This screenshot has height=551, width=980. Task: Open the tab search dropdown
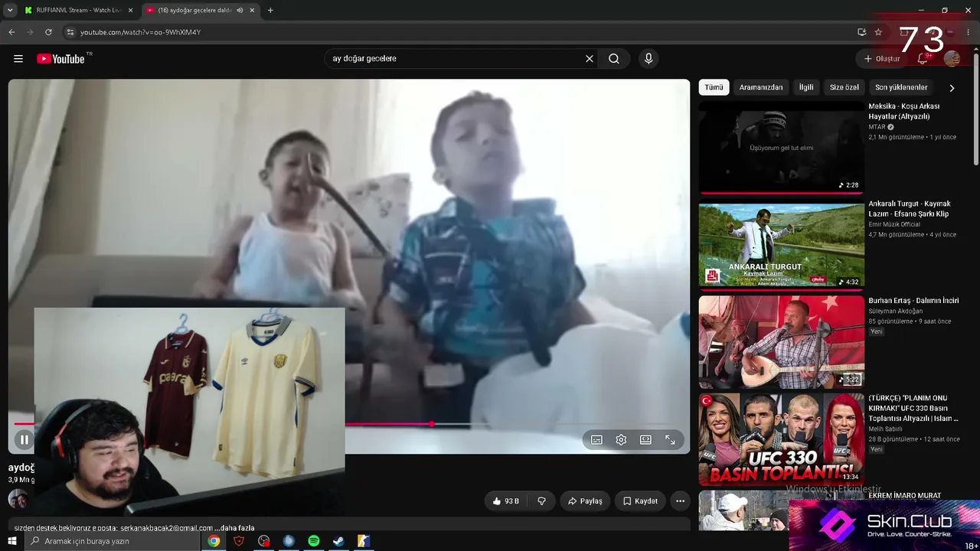coord(9,10)
